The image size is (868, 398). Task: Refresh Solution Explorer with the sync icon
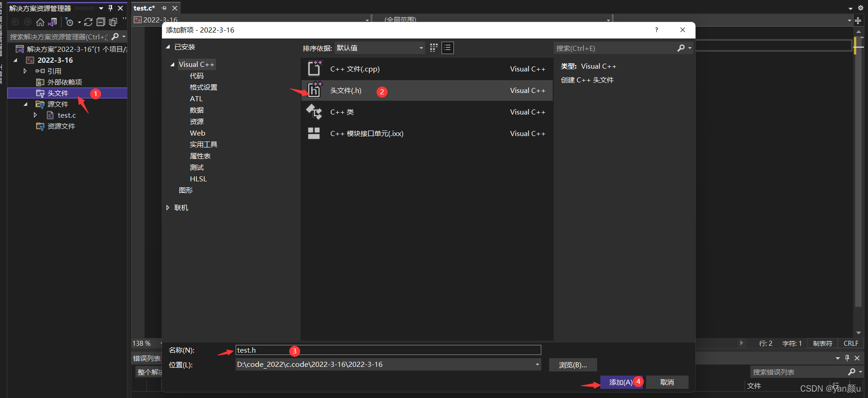coord(88,22)
